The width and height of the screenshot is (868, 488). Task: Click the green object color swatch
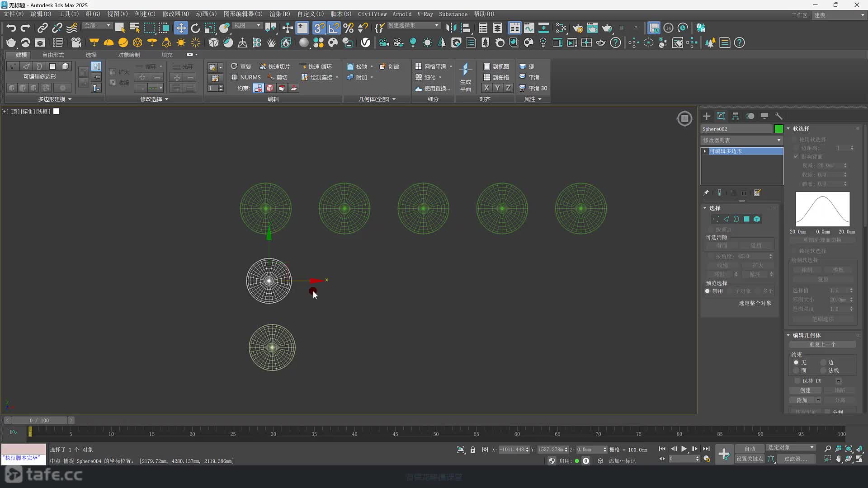pyautogui.click(x=778, y=129)
